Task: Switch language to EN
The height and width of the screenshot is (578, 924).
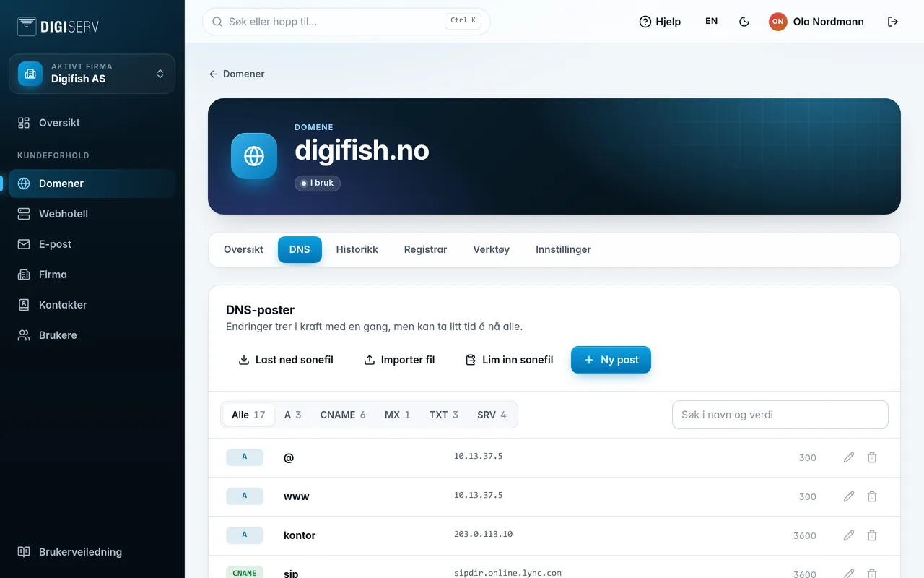Action: point(712,22)
